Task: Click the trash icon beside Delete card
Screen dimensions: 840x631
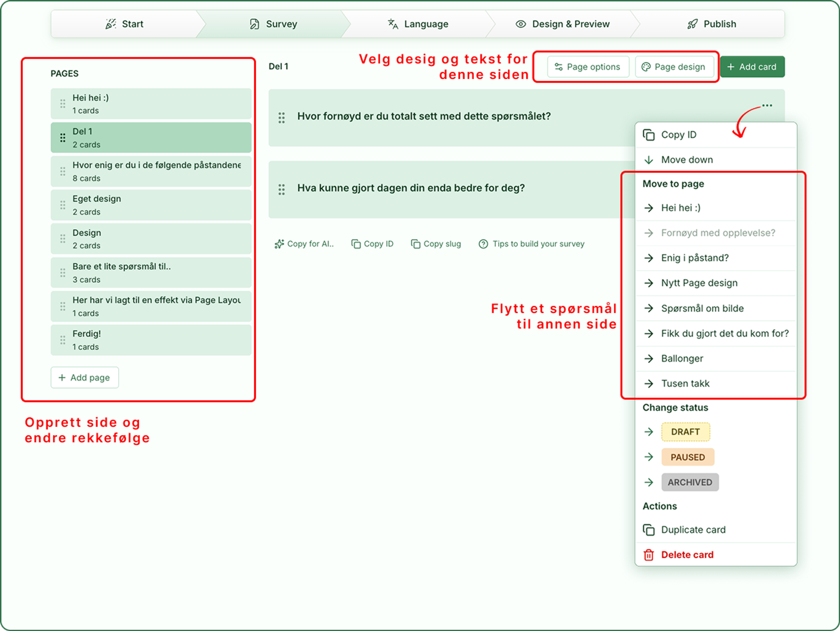Action: tap(649, 555)
